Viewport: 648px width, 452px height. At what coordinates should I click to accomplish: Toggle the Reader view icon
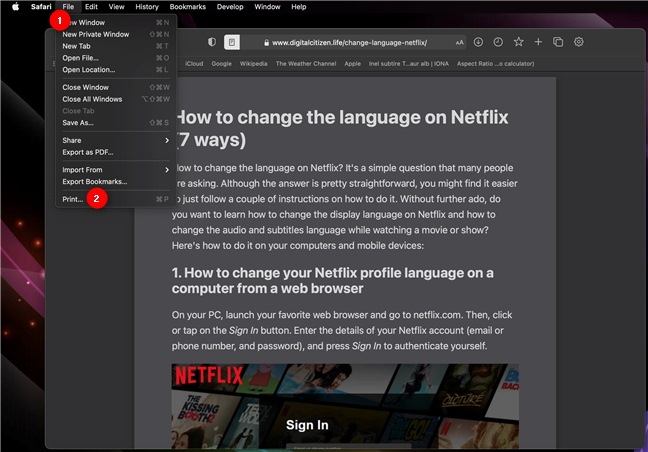(232, 42)
